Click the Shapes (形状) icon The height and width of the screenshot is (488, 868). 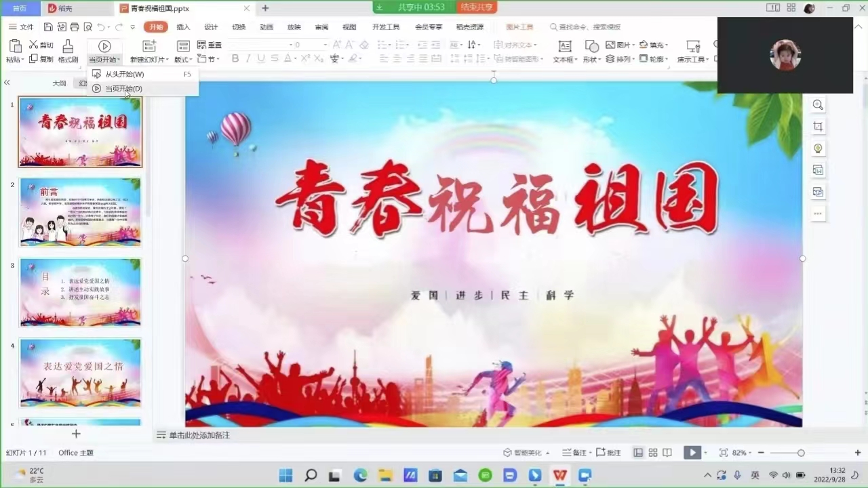pyautogui.click(x=591, y=47)
